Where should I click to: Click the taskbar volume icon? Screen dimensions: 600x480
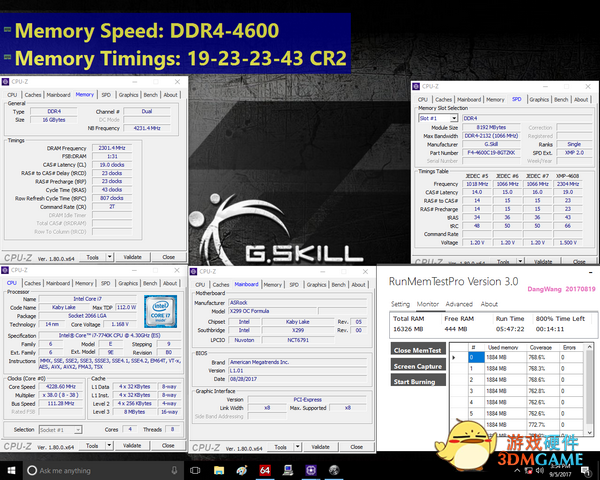pos(540,470)
